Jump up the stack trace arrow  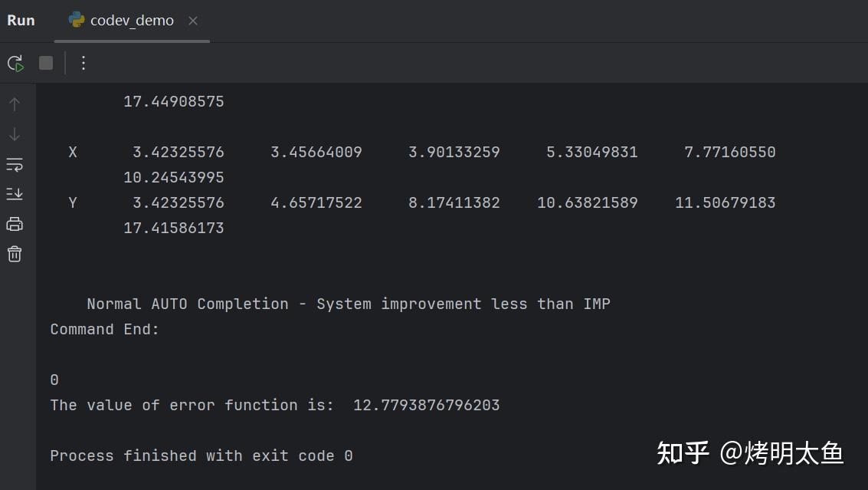[x=15, y=104]
